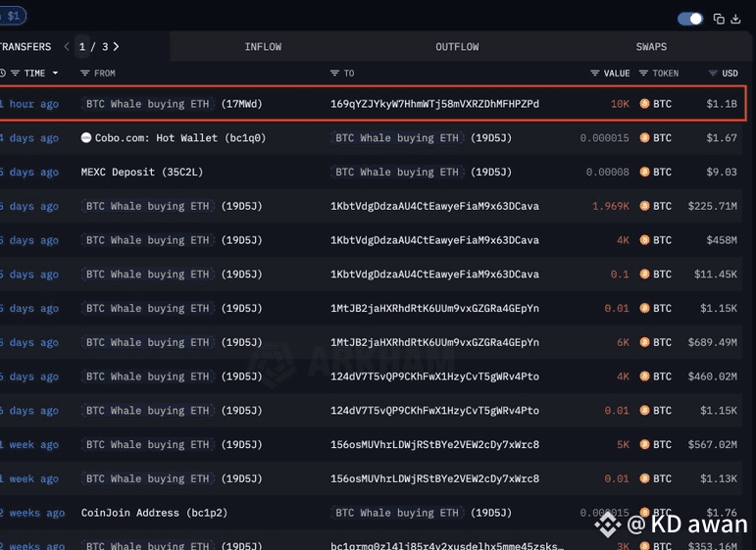Open the VALUE column filter icon

pos(595,74)
